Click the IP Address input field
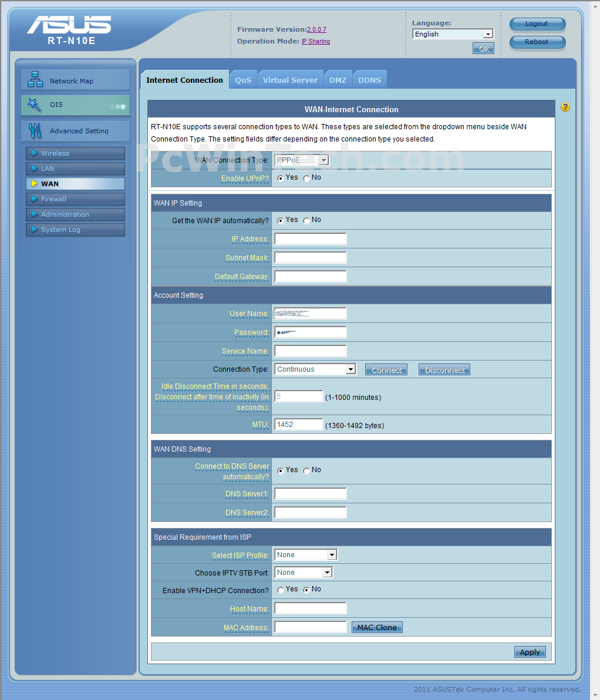 coord(311,239)
